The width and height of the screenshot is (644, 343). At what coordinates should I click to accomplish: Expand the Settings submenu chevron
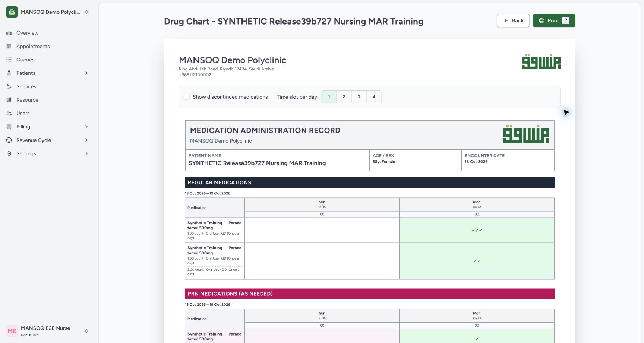point(86,153)
